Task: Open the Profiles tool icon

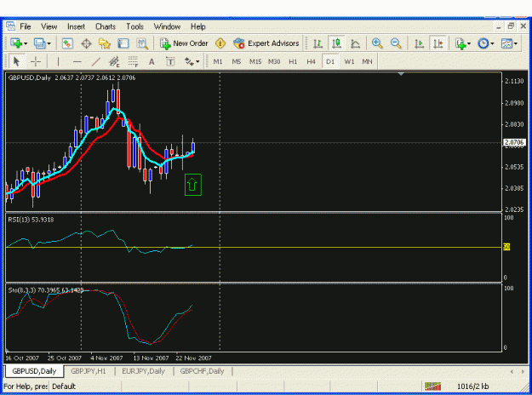Action: coord(39,43)
